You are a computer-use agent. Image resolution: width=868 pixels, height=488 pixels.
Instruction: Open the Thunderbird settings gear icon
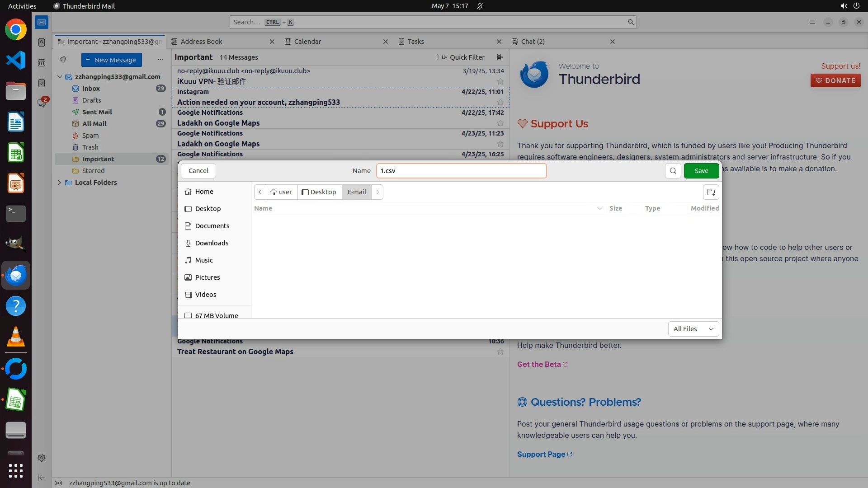42,458
